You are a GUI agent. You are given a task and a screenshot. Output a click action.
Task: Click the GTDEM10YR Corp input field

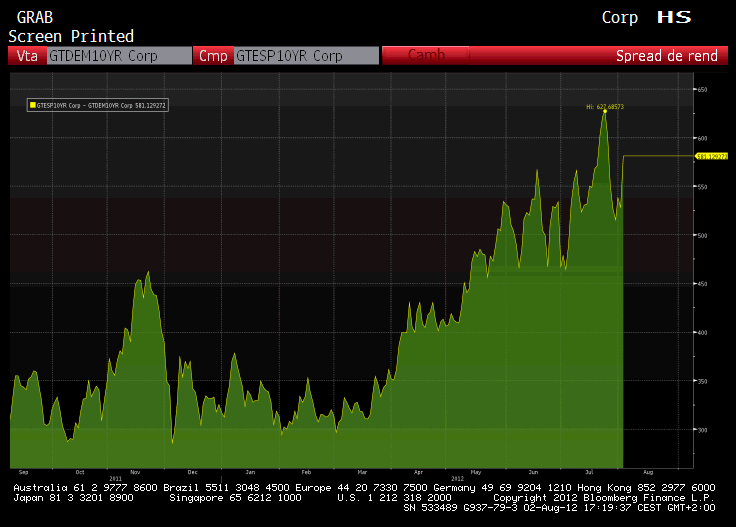pyautogui.click(x=119, y=56)
